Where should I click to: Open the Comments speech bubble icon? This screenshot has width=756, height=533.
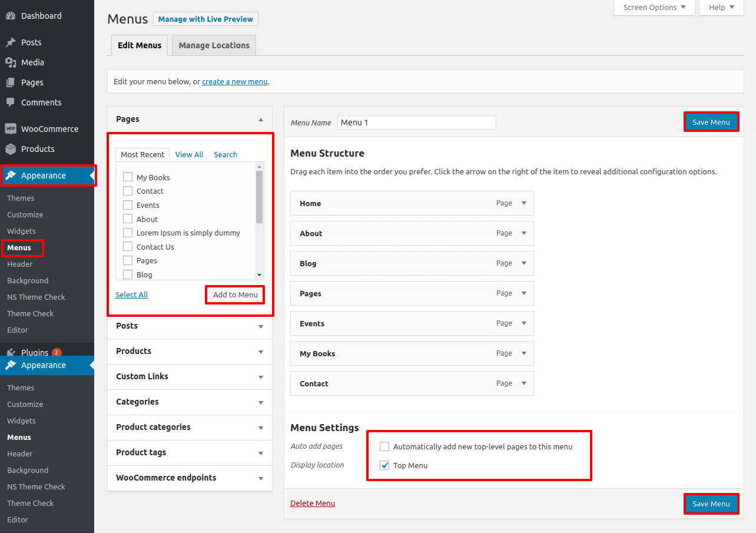coord(11,102)
